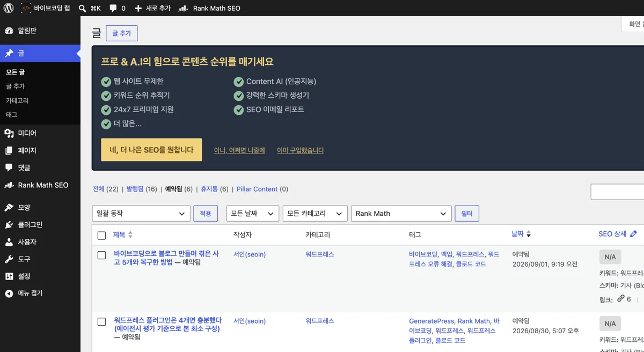Sort by 날짜 column arrows
644x352 pixels.
point(529,234)
